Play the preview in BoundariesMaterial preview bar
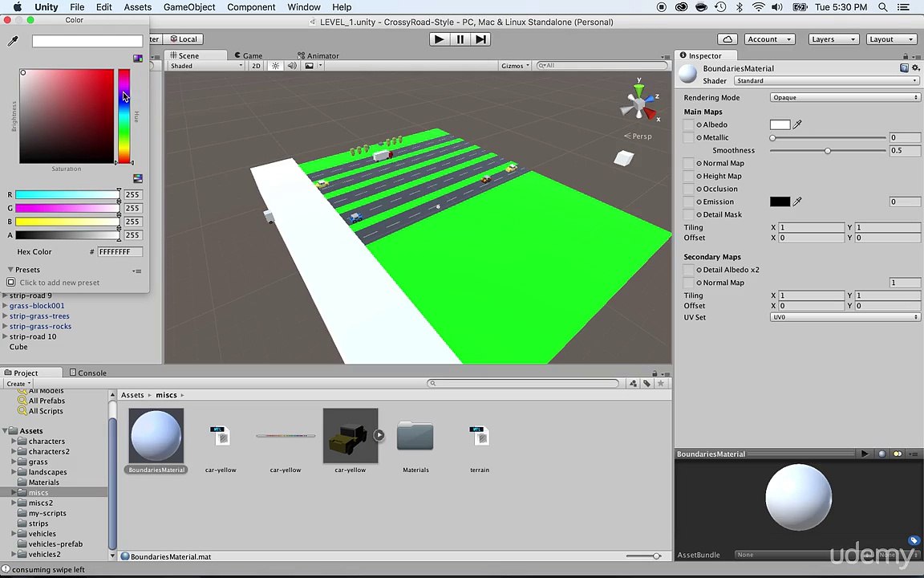 (x=865, y=454)
